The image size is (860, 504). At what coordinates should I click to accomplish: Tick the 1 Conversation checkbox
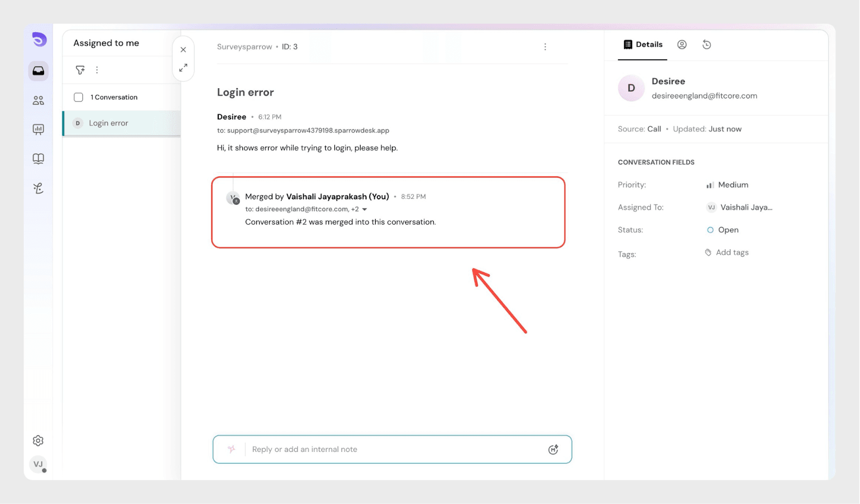point(78,97)
